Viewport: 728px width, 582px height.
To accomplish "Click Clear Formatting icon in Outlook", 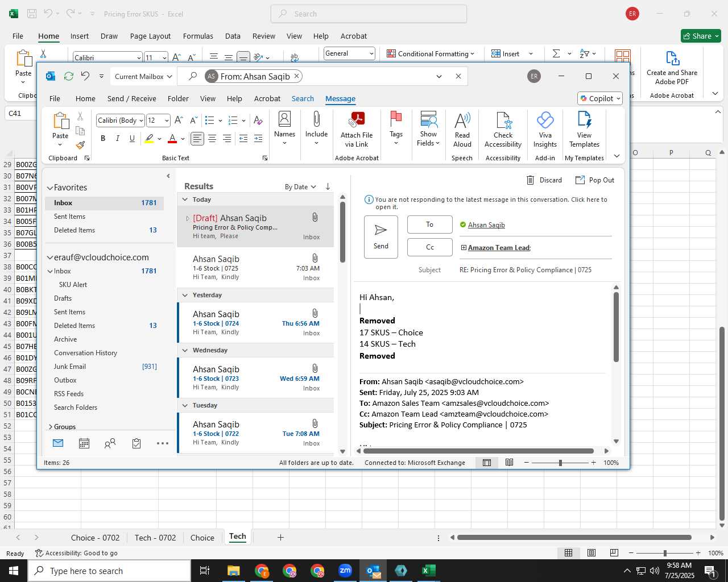I will click(x=258, y=120).
